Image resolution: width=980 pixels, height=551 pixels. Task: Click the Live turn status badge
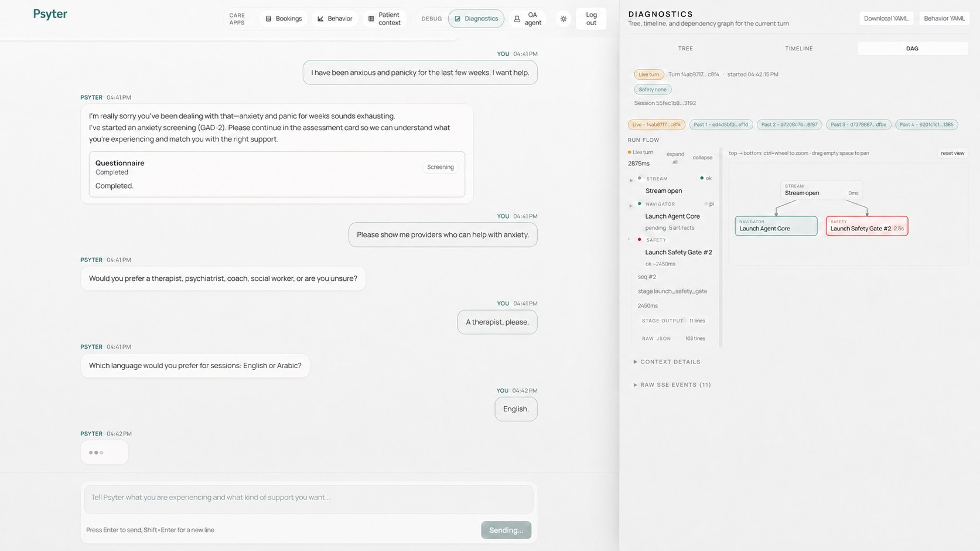[x=648, y=74]
